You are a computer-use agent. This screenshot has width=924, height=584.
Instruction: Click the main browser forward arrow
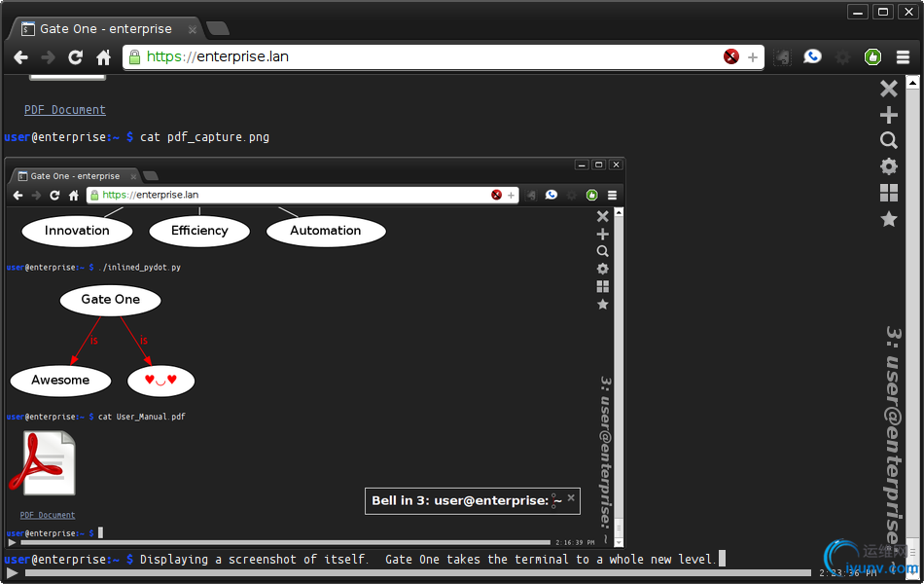[48, 57]
